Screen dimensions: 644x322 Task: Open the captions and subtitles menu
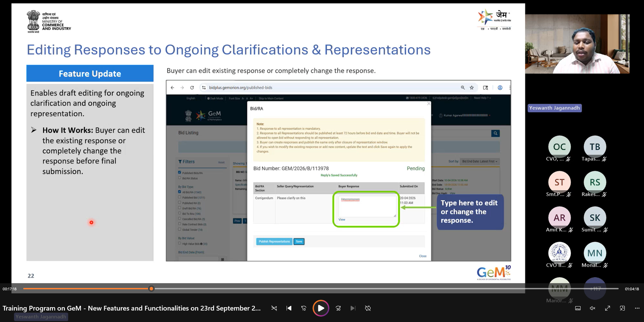(578, 308)
